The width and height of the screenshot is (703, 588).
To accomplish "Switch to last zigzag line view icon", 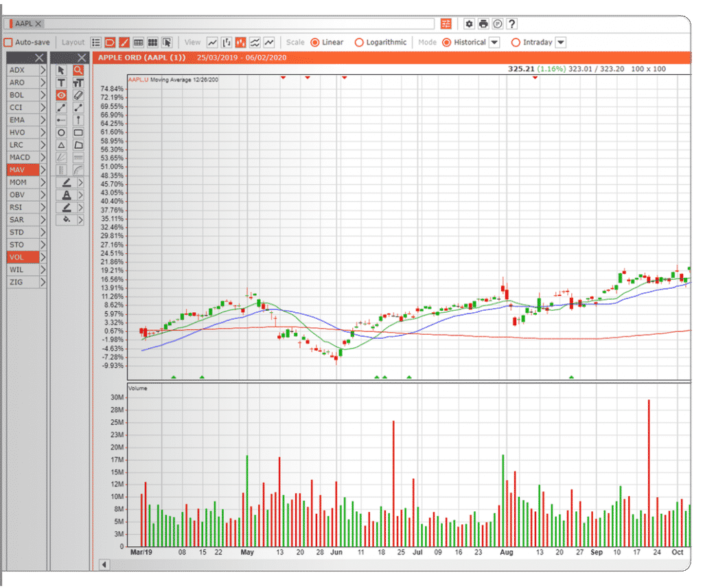I will tap(269, 43).
